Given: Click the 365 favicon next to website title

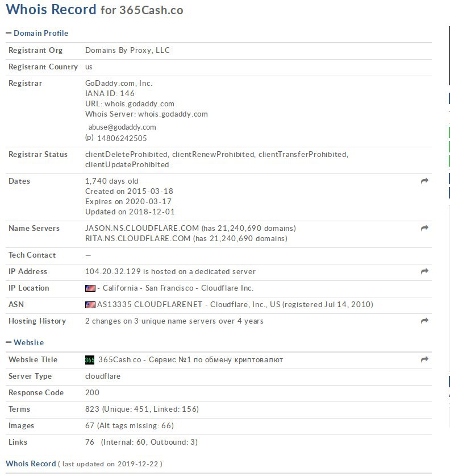Looking at the screenshot, I should [x=90, y=360].
